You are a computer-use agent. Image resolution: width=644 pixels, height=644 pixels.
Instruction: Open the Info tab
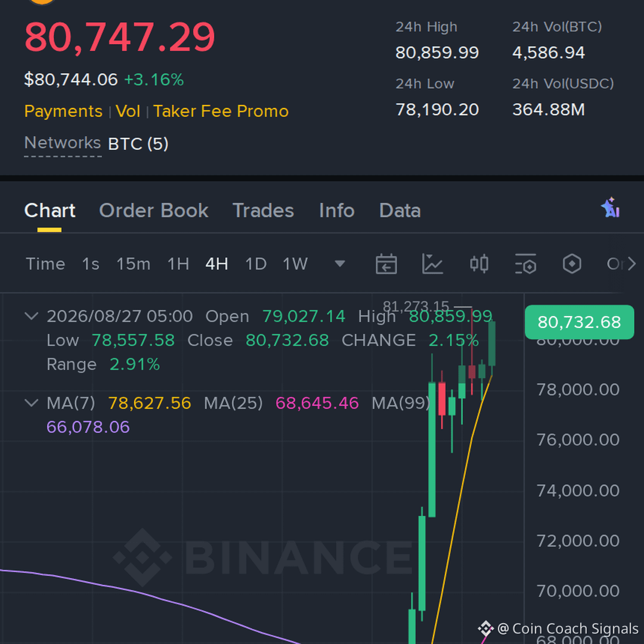[x=337, y=210]
